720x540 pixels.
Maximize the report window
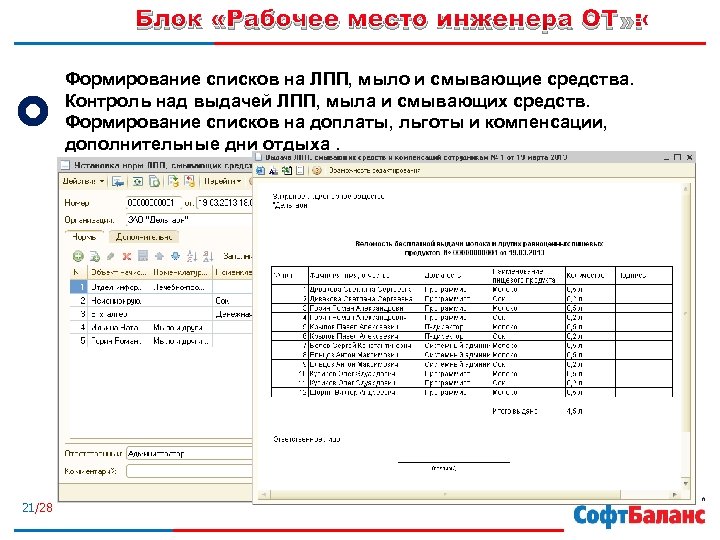pos(677,158)
